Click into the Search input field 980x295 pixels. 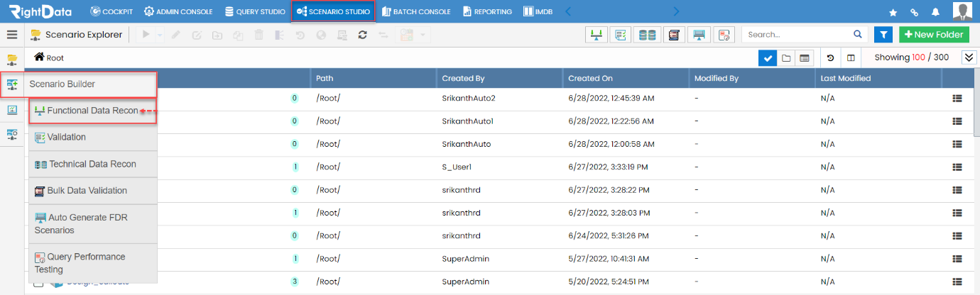(797, 34)
